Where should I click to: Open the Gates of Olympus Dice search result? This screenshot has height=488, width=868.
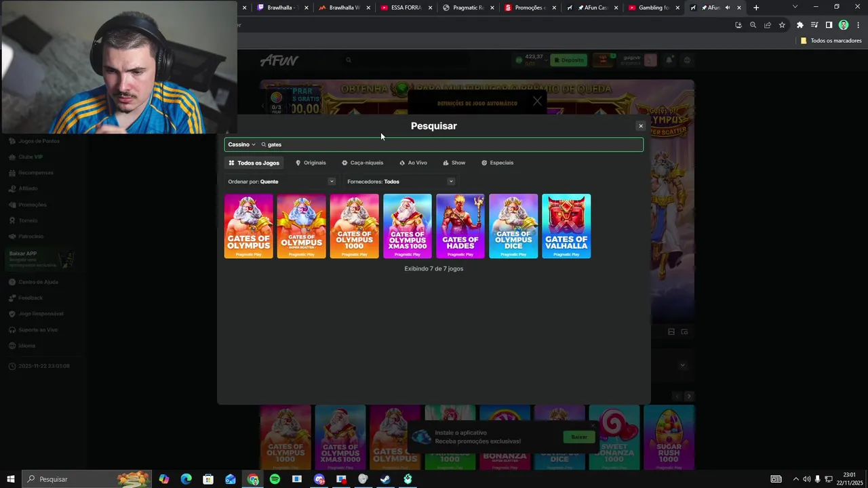[513, 226]
